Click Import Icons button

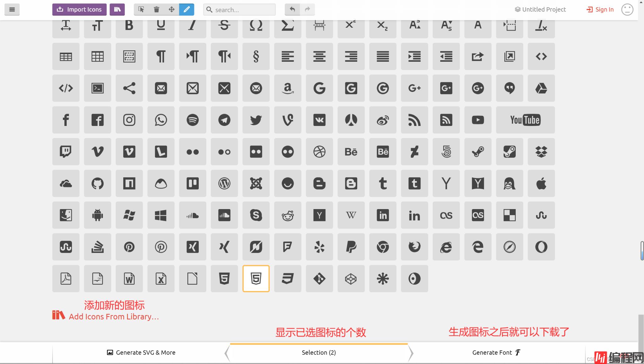79,9
